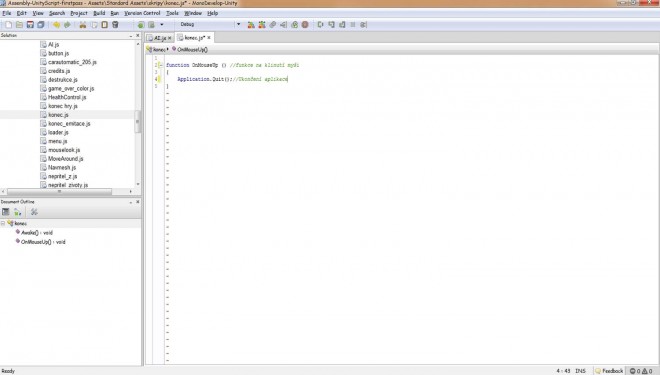
Task: Click the errors and warnings status indicator
Action: point(641,371)
